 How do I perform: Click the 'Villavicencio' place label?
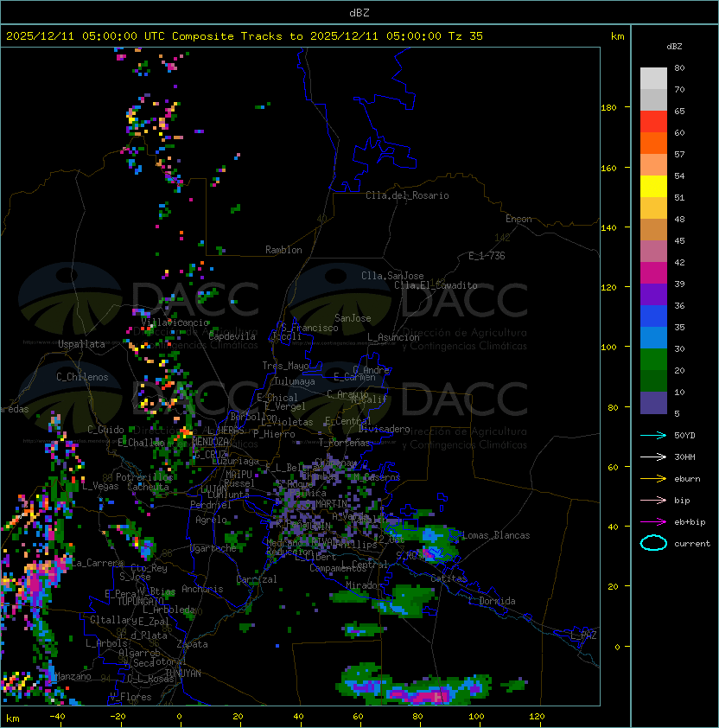[175, 322]
